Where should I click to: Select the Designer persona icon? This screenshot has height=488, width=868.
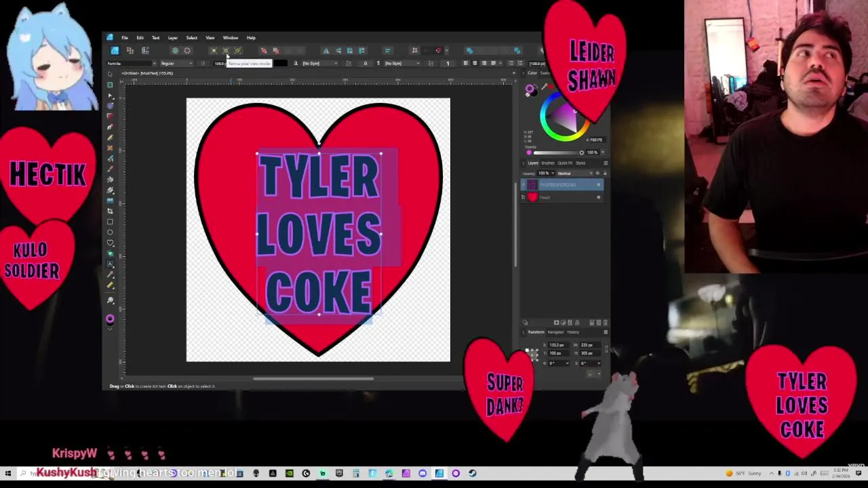point(115,51)
